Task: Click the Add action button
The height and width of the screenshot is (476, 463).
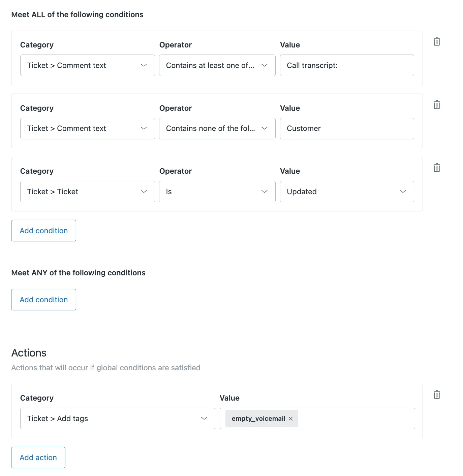Action: coord(38,457)
